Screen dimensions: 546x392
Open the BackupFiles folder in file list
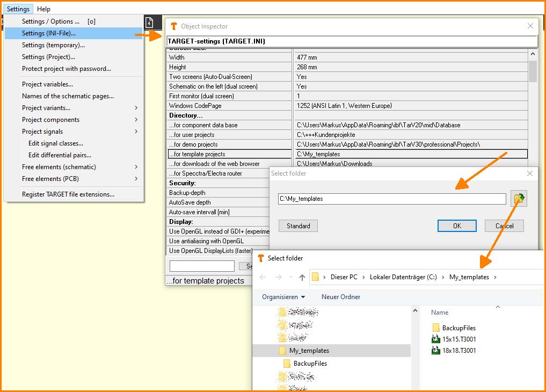pyautogui.click(x=458, y=328)
